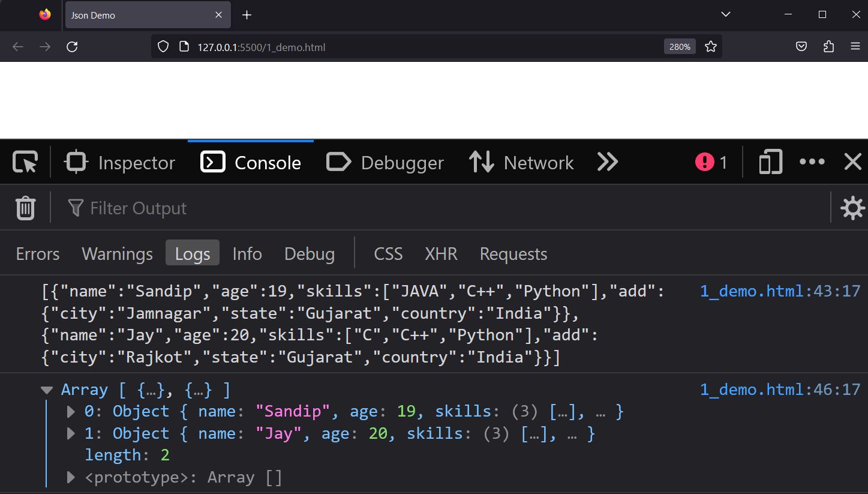Expand the prototype Array row

[x=71, y=478]
